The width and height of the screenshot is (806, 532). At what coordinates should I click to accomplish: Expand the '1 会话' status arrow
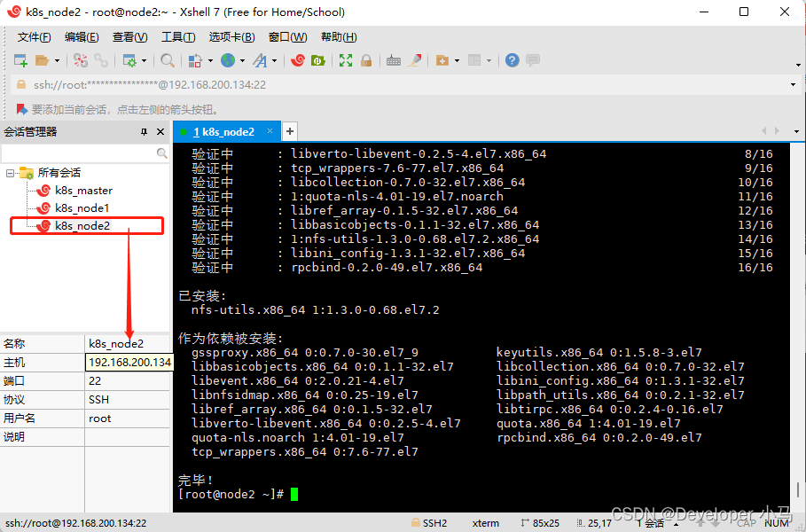point(677,524)
